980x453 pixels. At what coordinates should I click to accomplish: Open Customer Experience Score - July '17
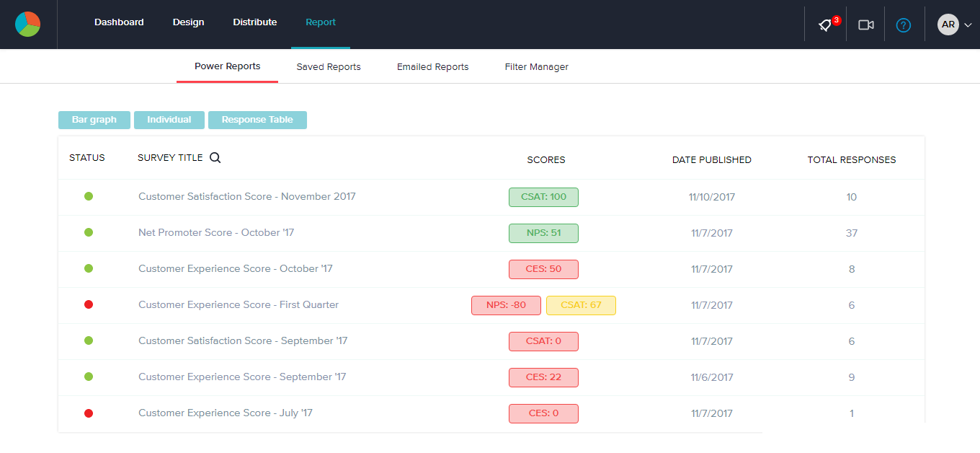(x=226, y=413)
